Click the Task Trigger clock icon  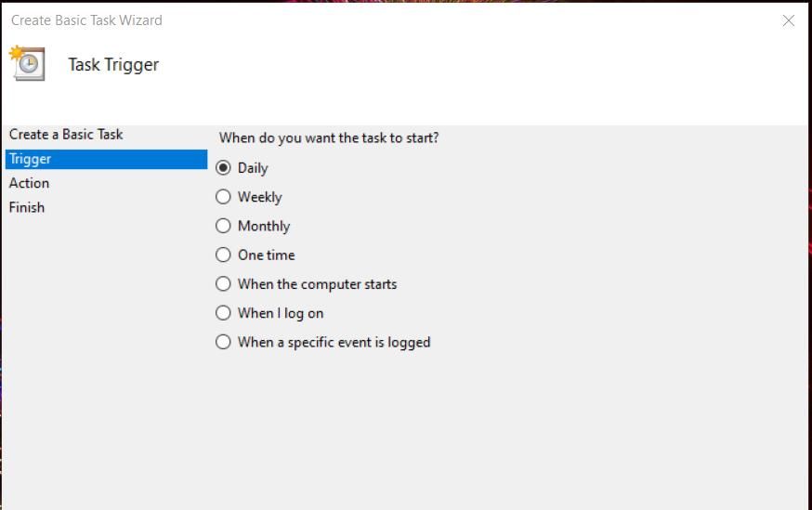[x=27, y=62]
